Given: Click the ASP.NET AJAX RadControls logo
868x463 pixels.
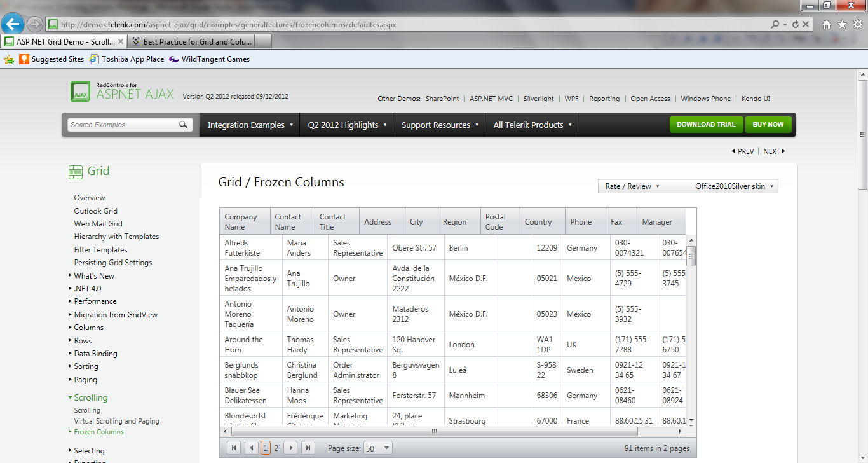Looking at the screenshot, I should coord(122,91).
